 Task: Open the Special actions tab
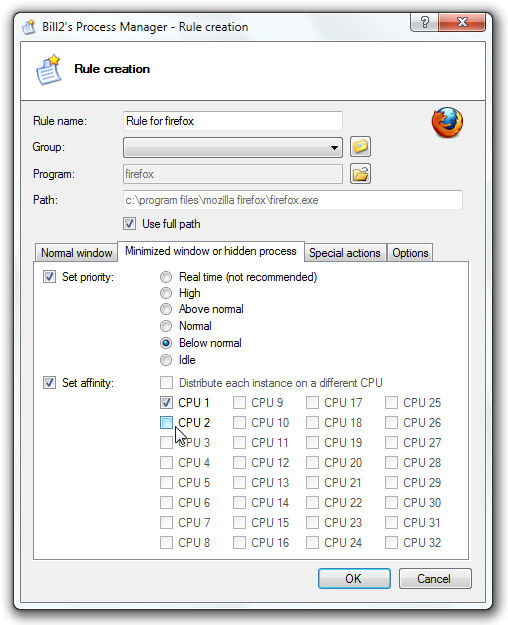tap(345, 253)
